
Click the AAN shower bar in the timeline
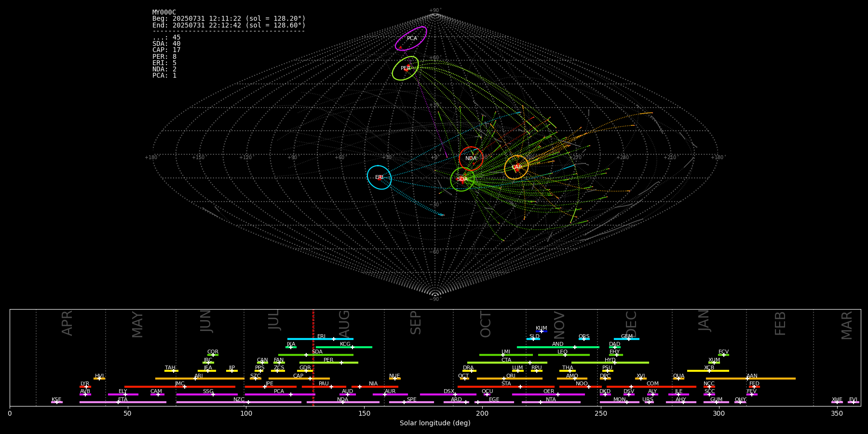point(751,379)
